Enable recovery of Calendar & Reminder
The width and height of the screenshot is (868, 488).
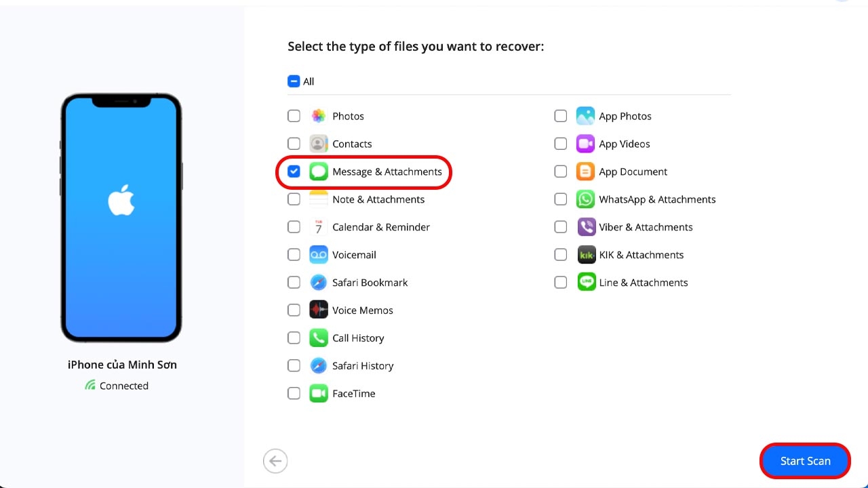click(x=294, y=227)
